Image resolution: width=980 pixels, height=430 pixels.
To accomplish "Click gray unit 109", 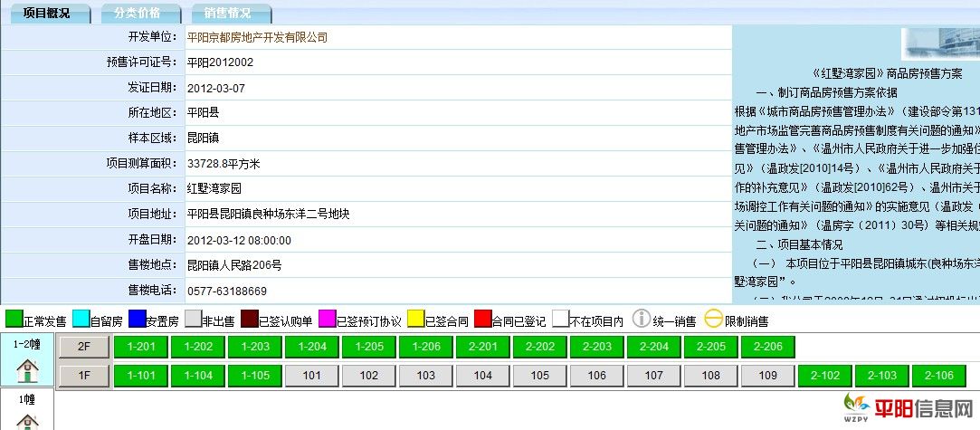I will 768,376.
